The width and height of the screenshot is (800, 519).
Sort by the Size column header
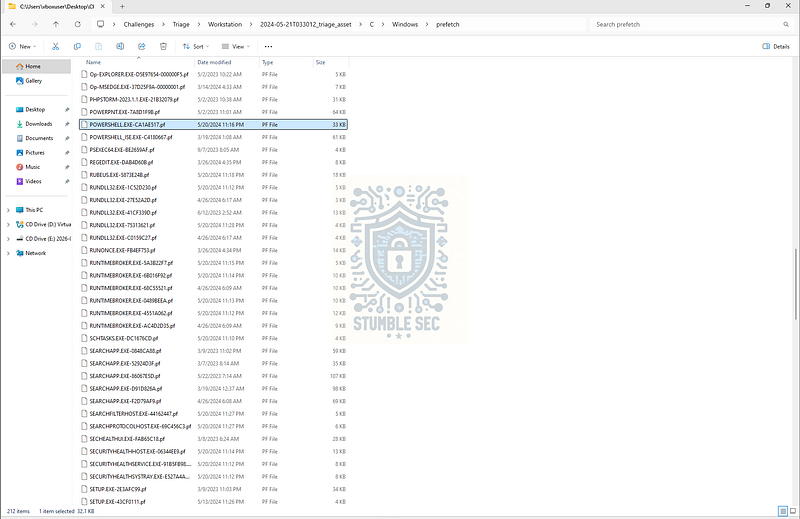[x=331, y=62]
